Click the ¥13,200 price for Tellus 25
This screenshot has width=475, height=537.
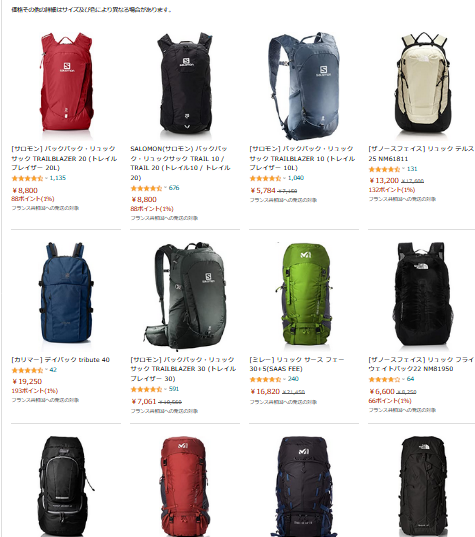(384, 180)
